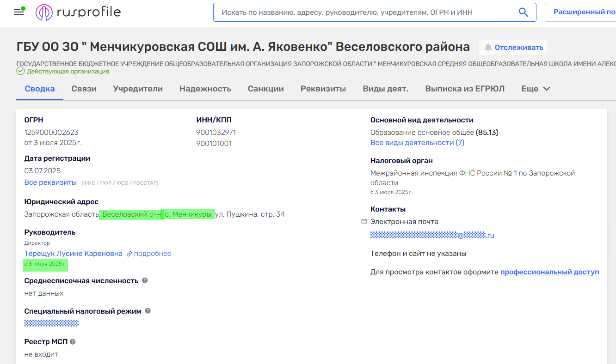Click help icon next to Среднесписочная численность

point(145,280)
